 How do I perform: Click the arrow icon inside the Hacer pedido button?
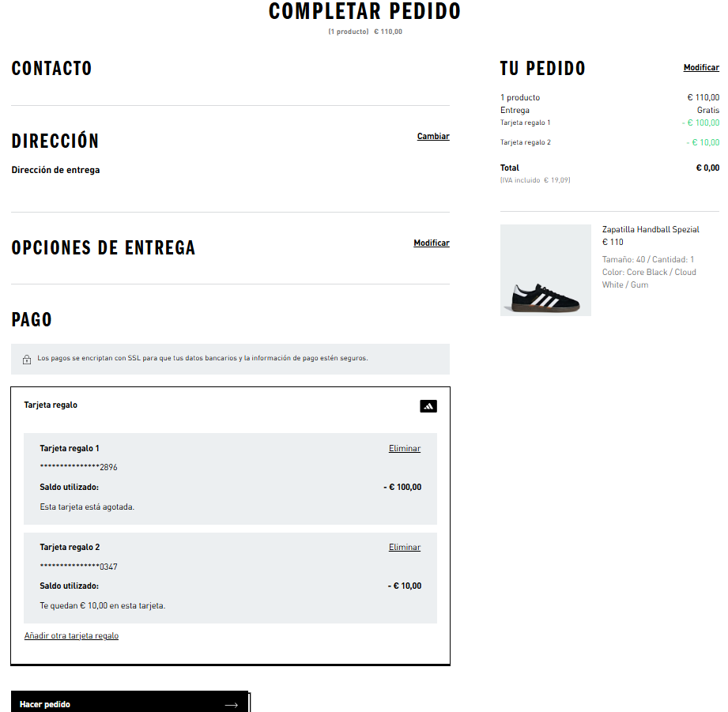(232, 704)
